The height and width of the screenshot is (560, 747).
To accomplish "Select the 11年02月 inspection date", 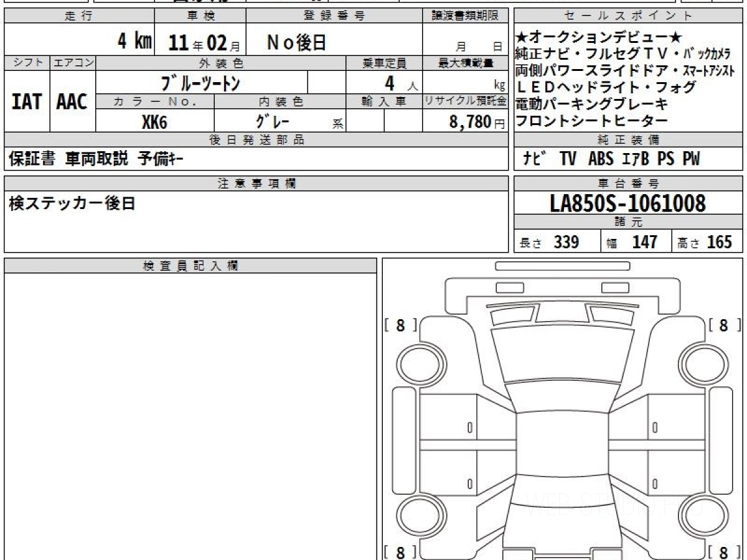I will pyautogui.click(x=204, y=44).
